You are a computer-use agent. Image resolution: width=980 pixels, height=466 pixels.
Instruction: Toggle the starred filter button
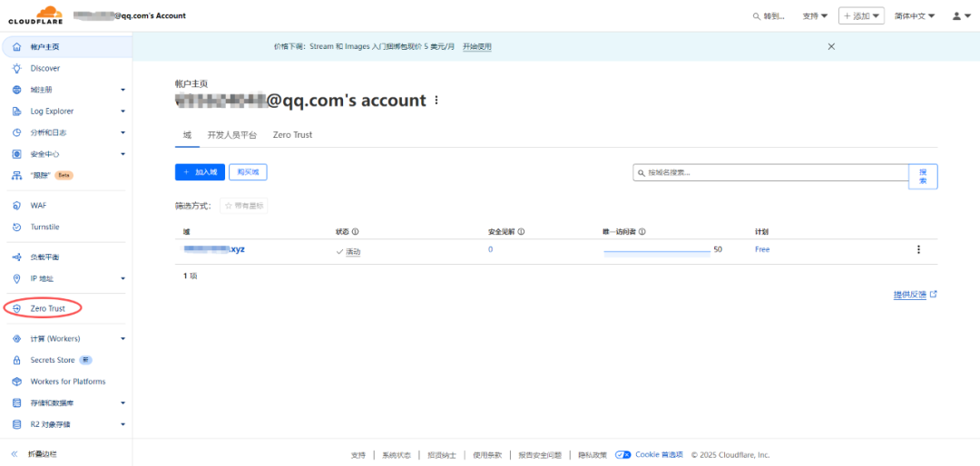click(x=244, y=206)
